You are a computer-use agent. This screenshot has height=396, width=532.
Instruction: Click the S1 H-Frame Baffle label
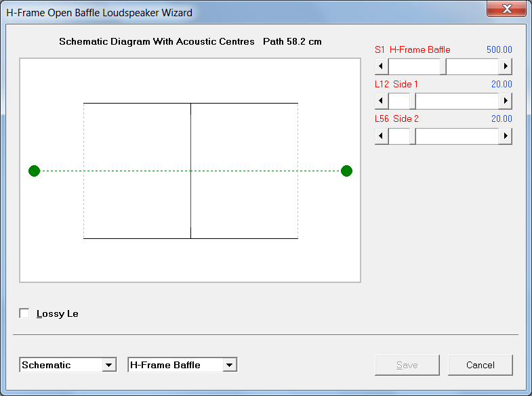click(413, 49)
